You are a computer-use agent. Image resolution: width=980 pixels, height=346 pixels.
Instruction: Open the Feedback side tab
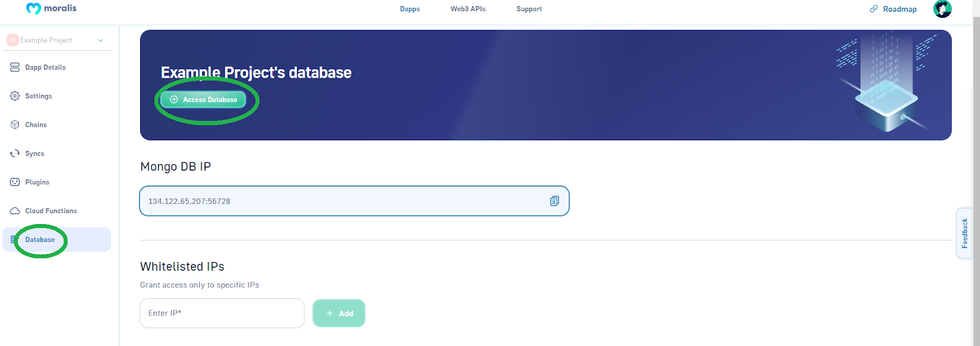[965, 233]
